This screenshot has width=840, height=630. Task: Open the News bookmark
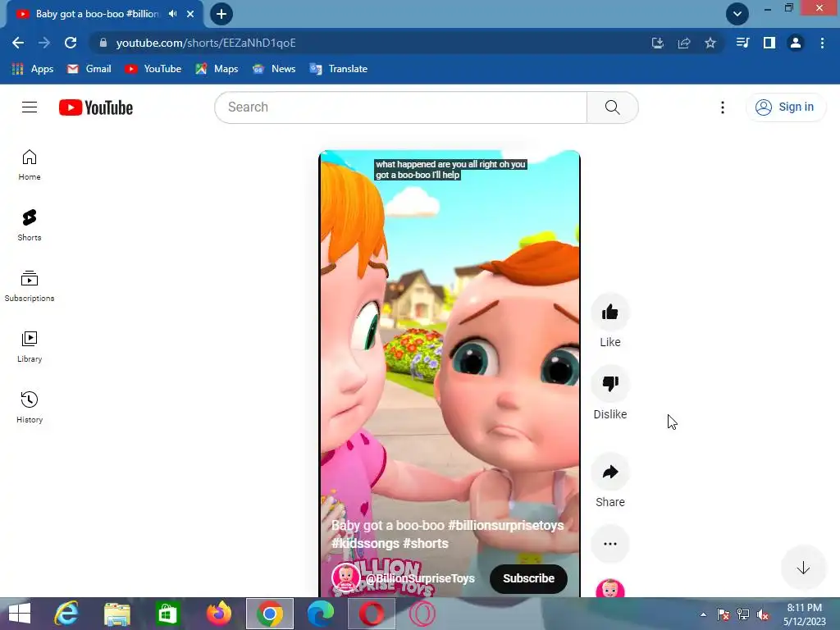point(274,69)
